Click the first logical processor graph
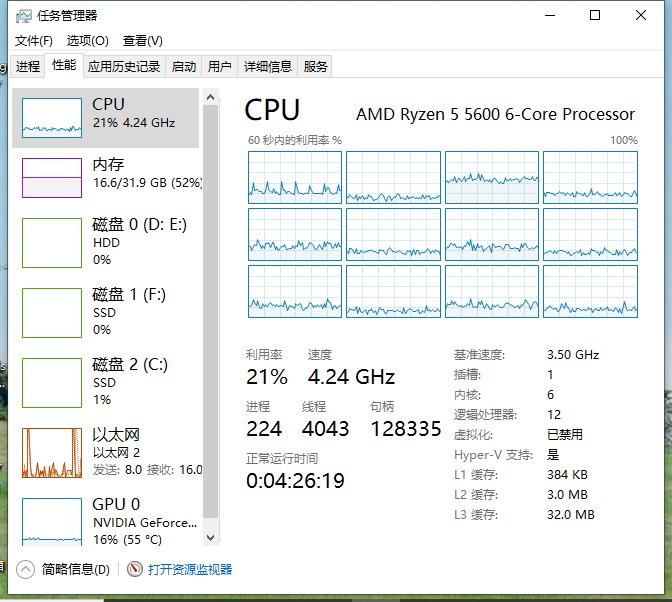This screenshot has height=602, width=672. point(295,177)
